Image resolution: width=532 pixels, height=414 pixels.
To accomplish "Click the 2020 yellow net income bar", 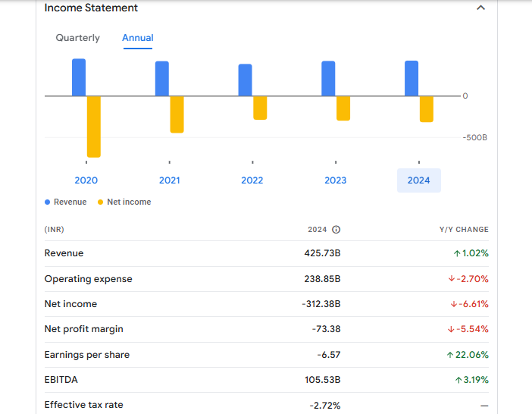I will point(94,127).
